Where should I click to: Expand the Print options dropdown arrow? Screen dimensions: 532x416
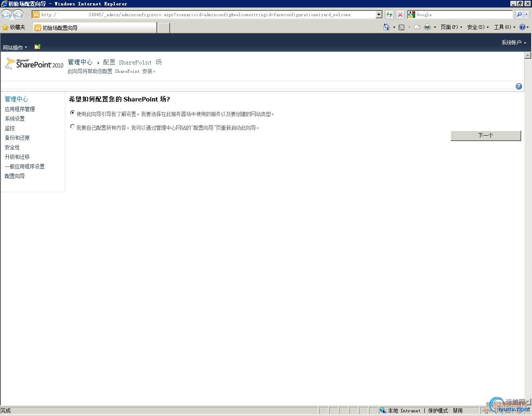click(x=435, y=27)
